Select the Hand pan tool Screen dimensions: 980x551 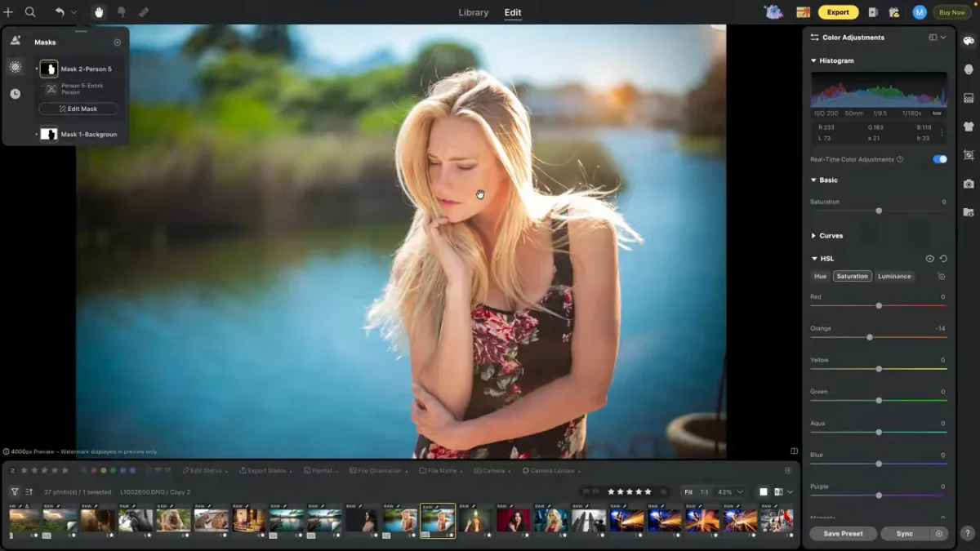coord(99,12)
